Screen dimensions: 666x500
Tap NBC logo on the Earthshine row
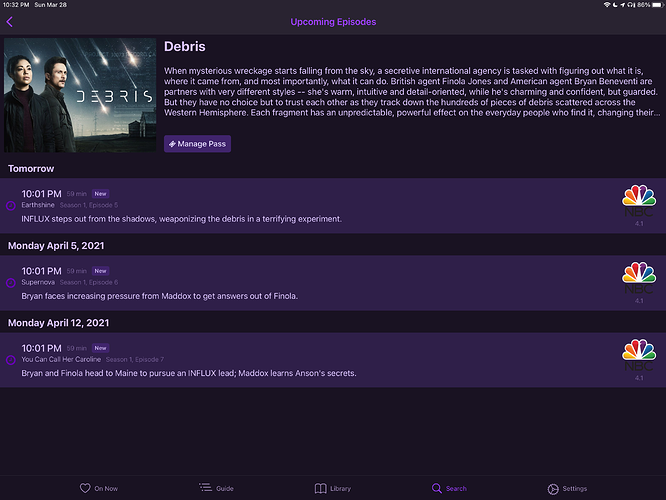click(639, 200)
